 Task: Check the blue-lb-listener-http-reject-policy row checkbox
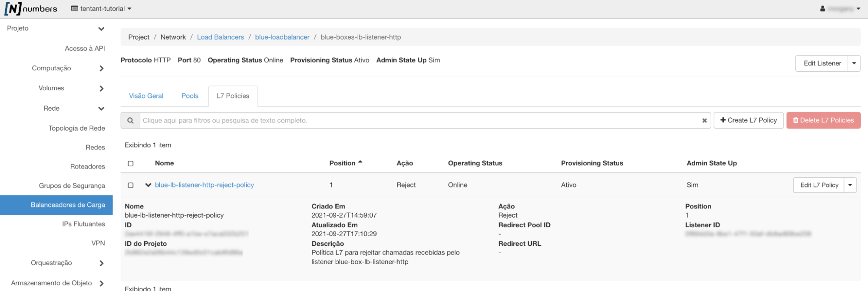[131, 185]
